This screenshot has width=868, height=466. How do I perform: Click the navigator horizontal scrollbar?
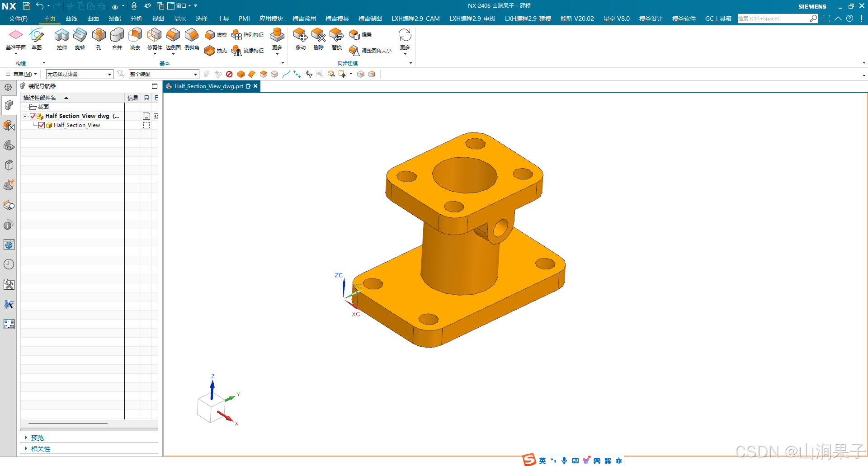point(68,424)
